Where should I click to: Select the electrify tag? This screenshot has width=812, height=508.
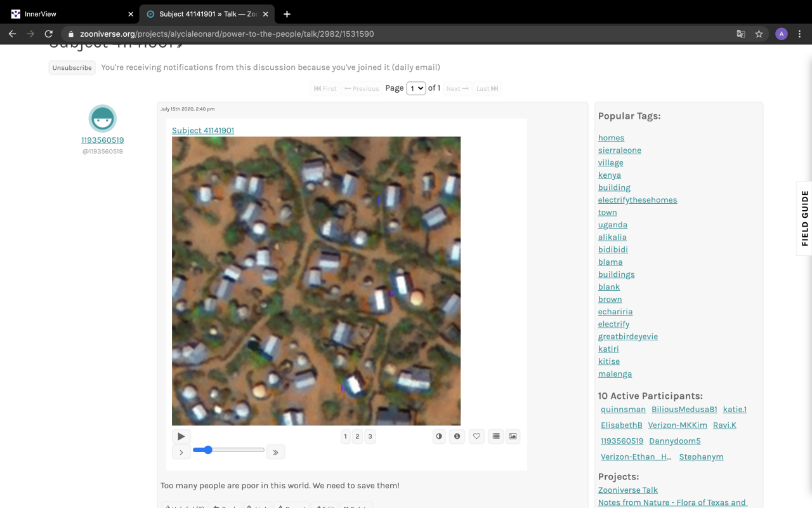coord(613,324)
